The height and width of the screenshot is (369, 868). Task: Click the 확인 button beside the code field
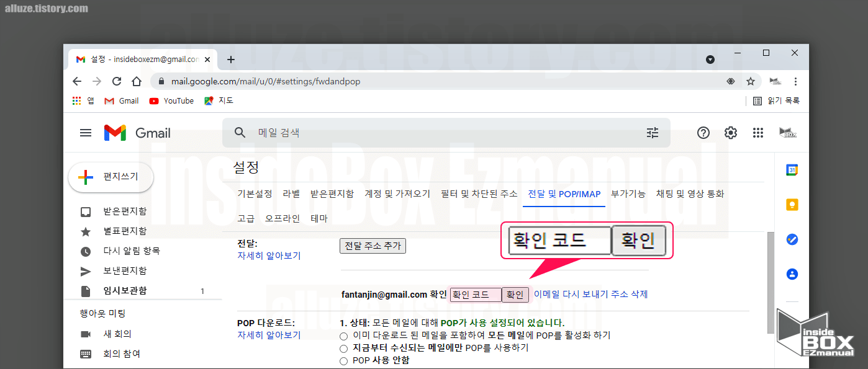(515, 295)
